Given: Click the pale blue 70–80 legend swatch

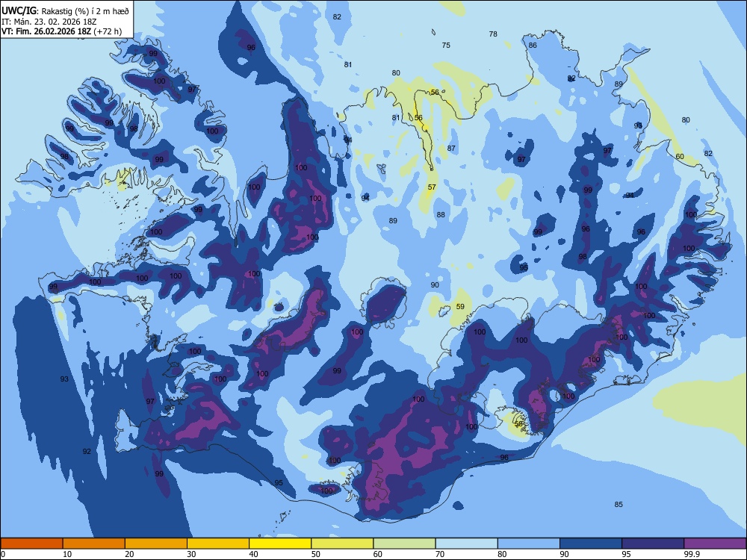Looking at the screenshot, I should point(466,544).
